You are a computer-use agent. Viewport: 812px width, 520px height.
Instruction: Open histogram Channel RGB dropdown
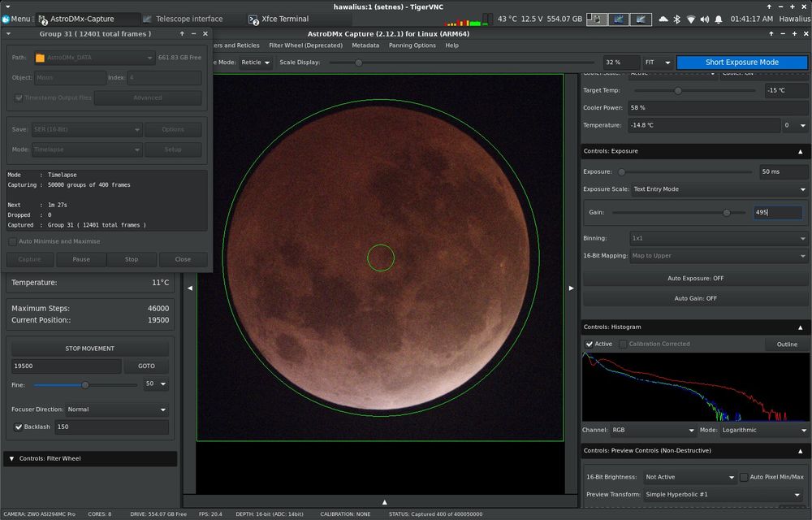(x=653, y=430)
